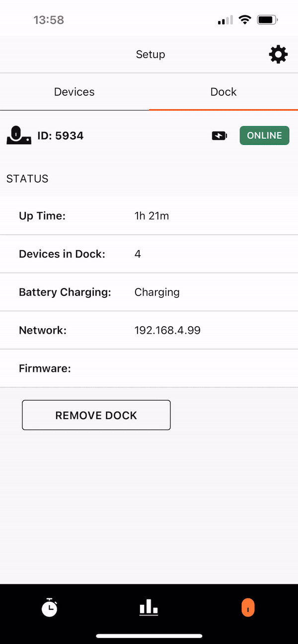Tap the battery charging icon near ONLINE badge
This screenshot has width=298, height=644.
(219, 135)
